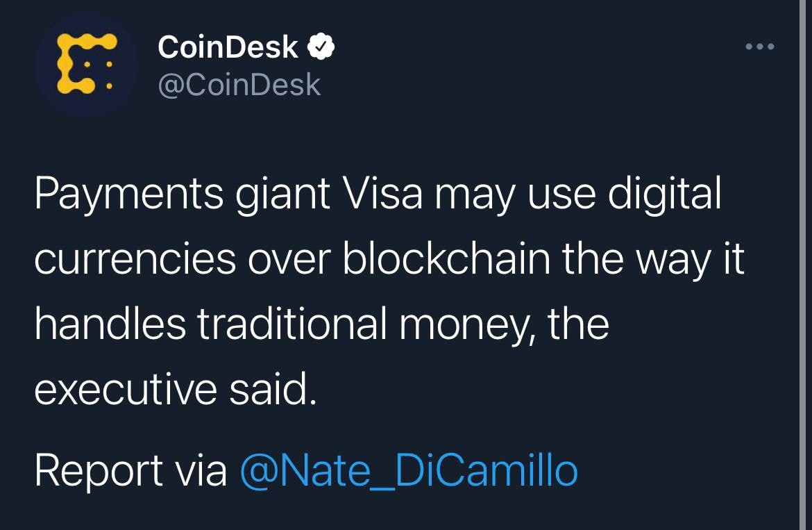The image size is (812, 530).
Task: Click the word 'digital' in first line
Action: (x=664, y=196)
